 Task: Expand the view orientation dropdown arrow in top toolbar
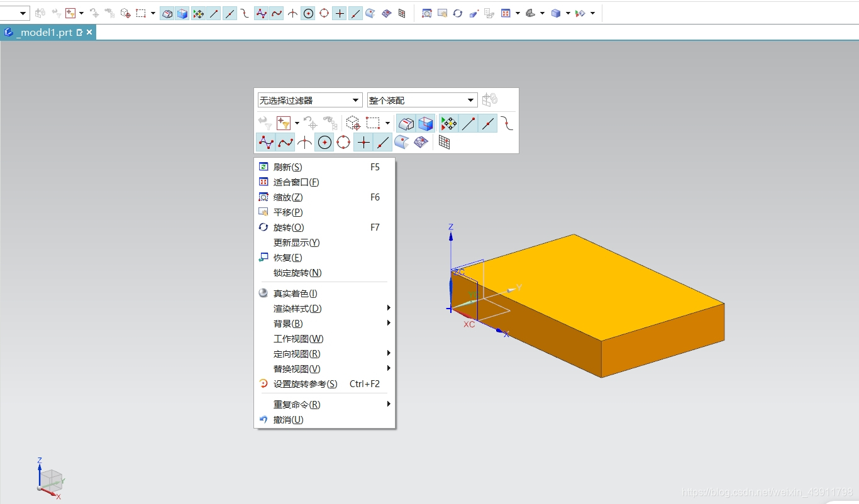pyautogui.click(x=542, y=13)
